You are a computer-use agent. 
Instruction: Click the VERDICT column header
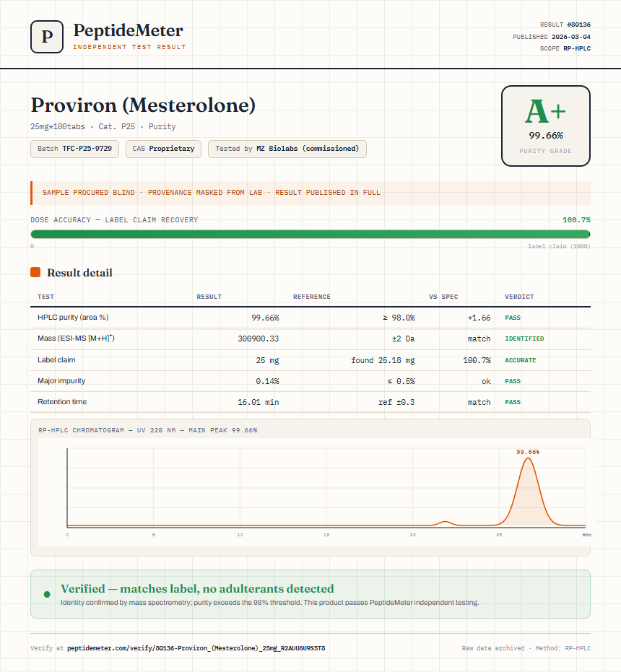519,297
